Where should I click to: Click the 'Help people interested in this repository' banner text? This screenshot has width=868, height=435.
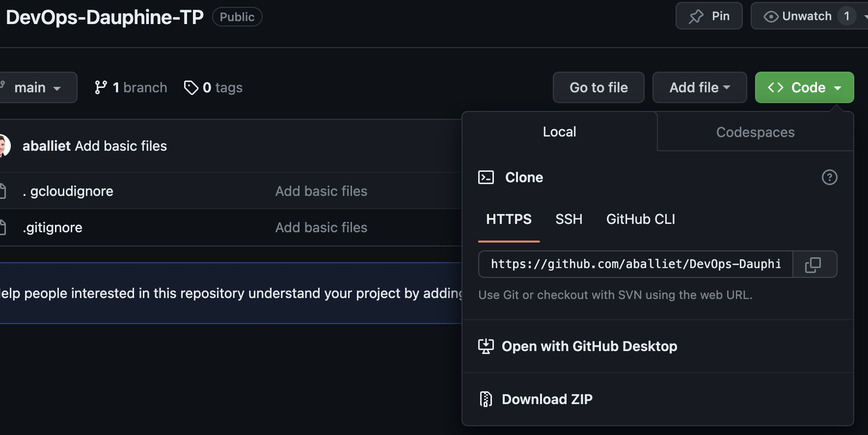point(231,293)
